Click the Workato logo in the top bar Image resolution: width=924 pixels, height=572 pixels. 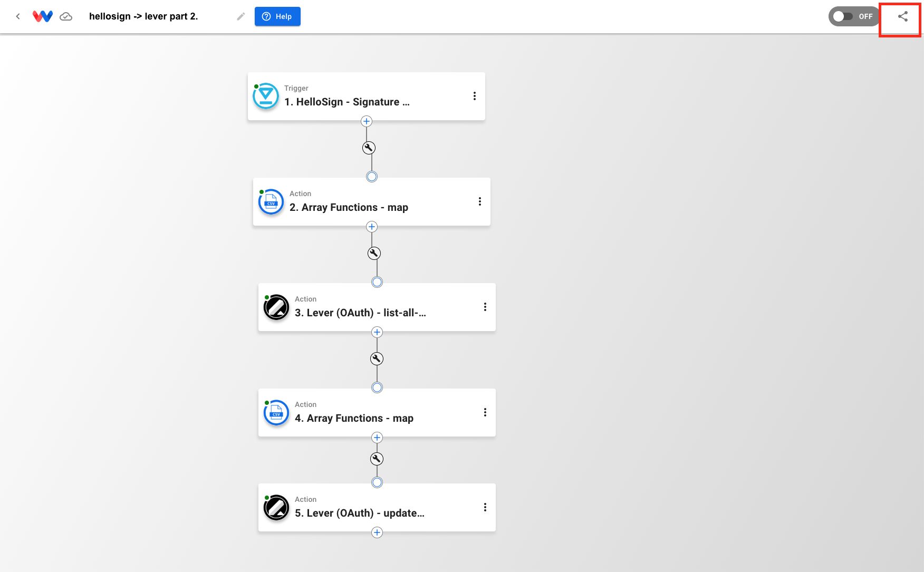tap(43, 16)
